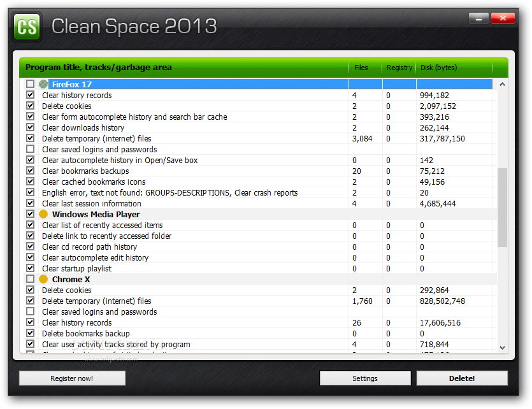Viewport: 532px width, 409px height.
Task: Check the Chrome X group checkbox
Action: (x=30, y=279)
